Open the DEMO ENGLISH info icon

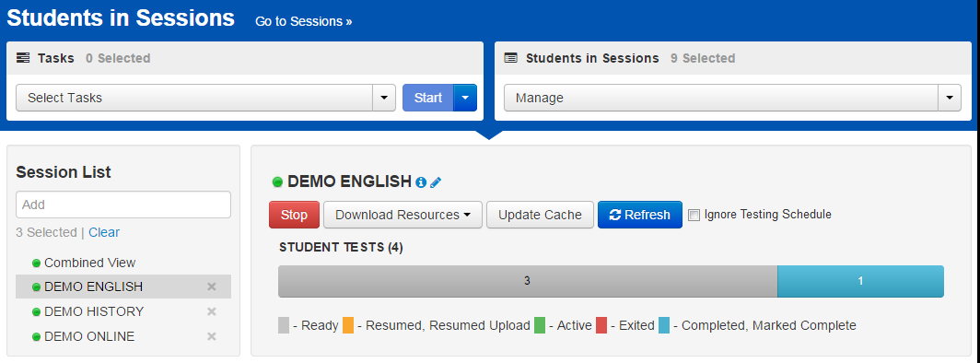[421, 182]
